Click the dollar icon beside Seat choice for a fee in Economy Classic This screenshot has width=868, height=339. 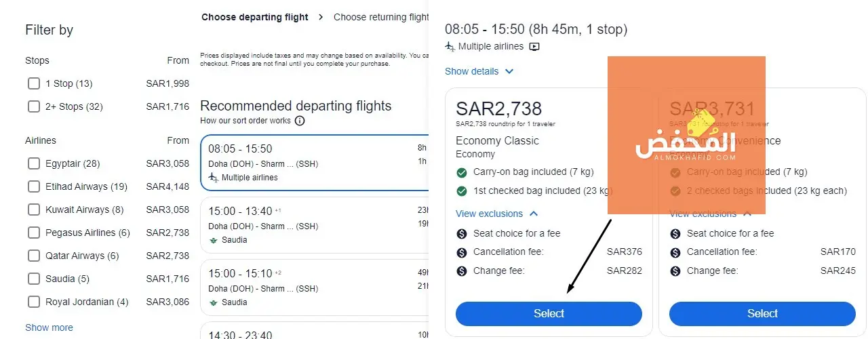tap(462, 234)
